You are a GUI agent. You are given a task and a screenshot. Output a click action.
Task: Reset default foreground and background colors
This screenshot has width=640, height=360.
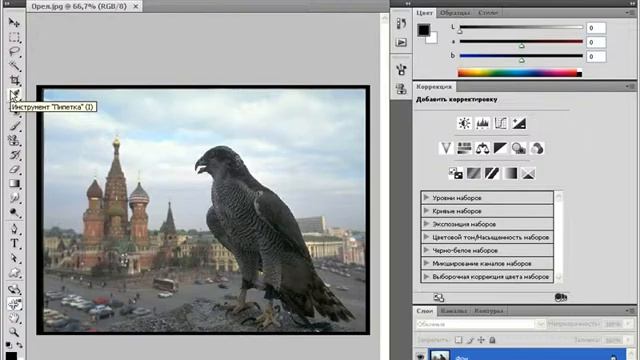pos(9,345)
